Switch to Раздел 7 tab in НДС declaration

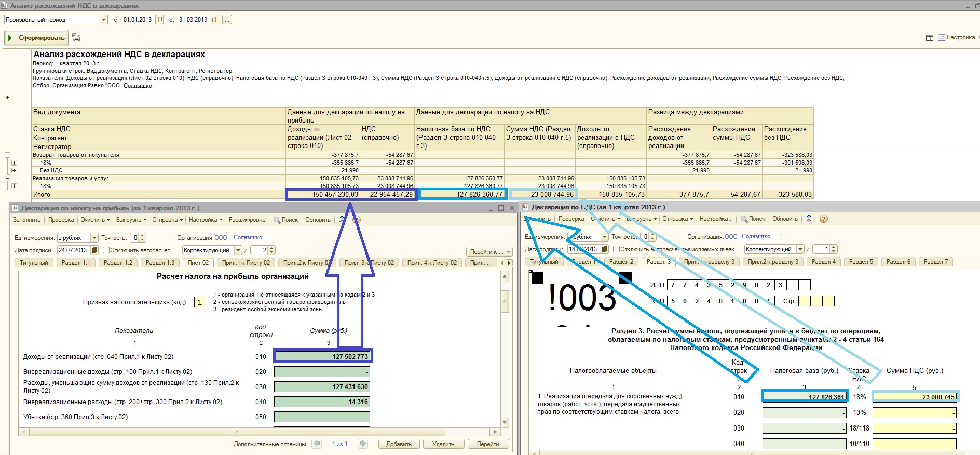coord(935,262)
